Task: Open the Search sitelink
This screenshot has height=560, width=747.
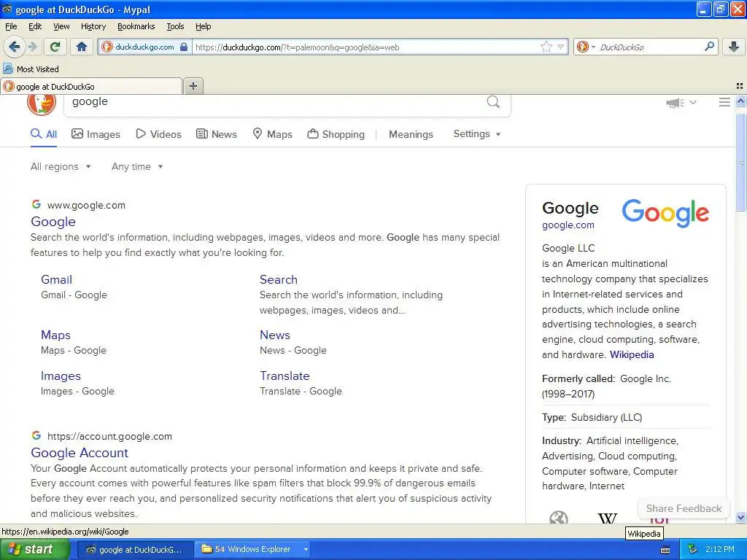Action: [x=278, y=279]
